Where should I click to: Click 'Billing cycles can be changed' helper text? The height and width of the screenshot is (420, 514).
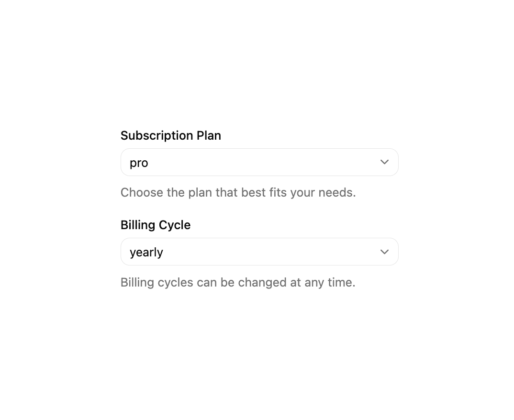(x=238, y=282)
